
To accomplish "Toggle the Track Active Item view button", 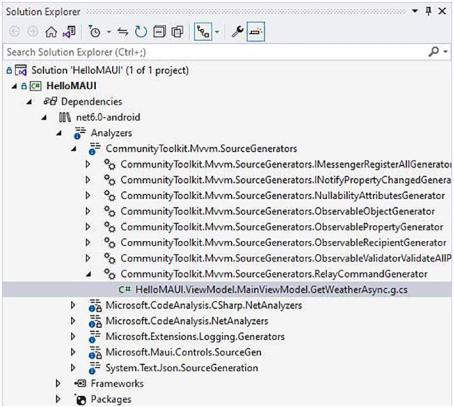I will [203, 32].
